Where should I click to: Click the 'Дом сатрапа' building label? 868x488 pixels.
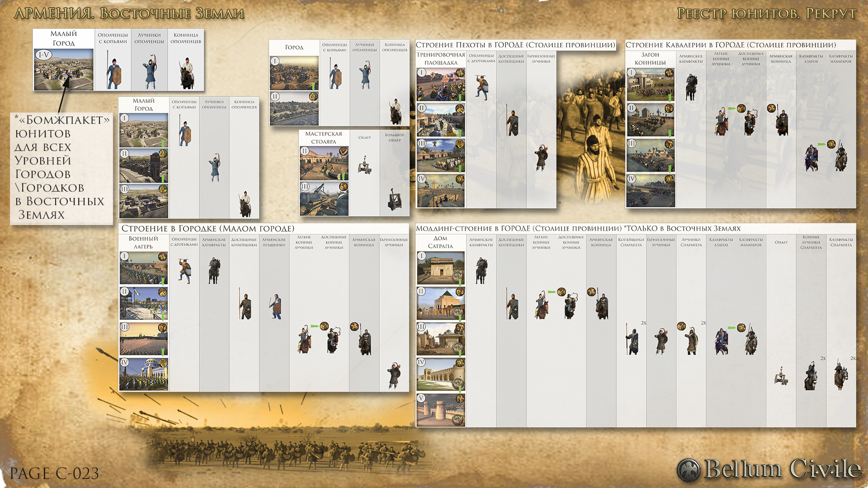coord(440,242)
